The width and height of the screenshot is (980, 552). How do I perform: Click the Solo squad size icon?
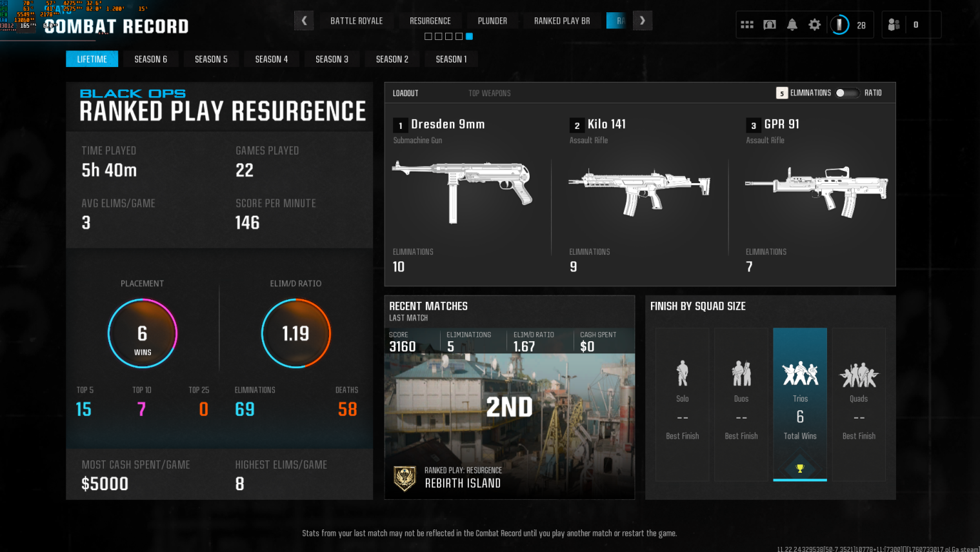pos(682,373)
